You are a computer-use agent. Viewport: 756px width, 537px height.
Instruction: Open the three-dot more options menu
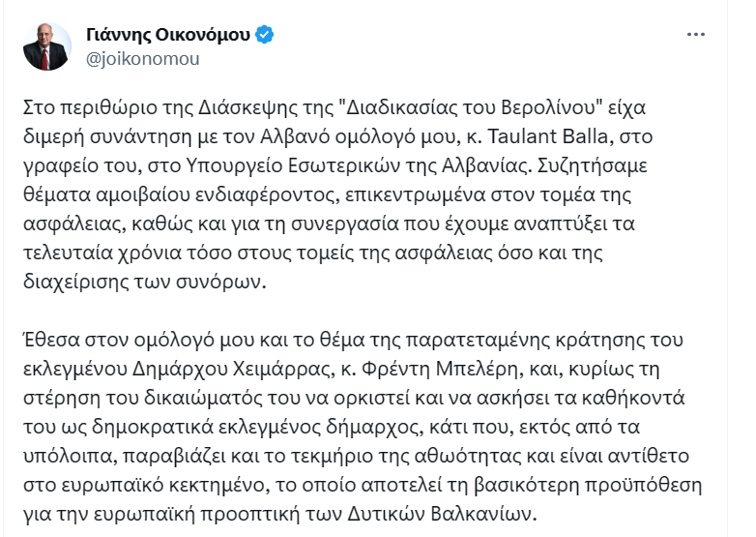(696, 34)
